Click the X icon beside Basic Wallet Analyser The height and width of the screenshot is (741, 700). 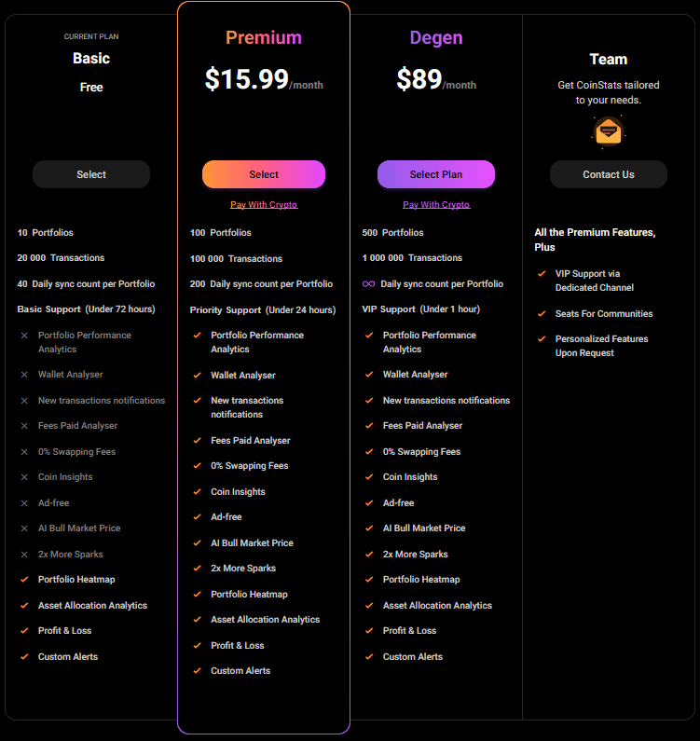point(24,375)
